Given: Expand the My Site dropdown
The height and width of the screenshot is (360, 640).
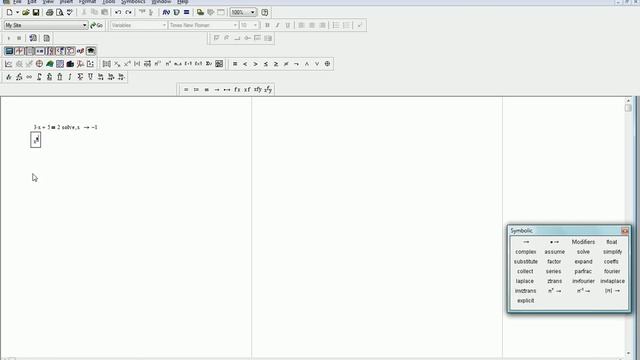Looking at the screenshot, I should [84, 25].
